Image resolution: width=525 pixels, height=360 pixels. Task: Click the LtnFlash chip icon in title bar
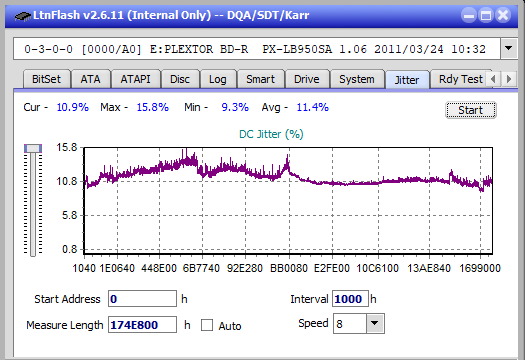[22, 16]
